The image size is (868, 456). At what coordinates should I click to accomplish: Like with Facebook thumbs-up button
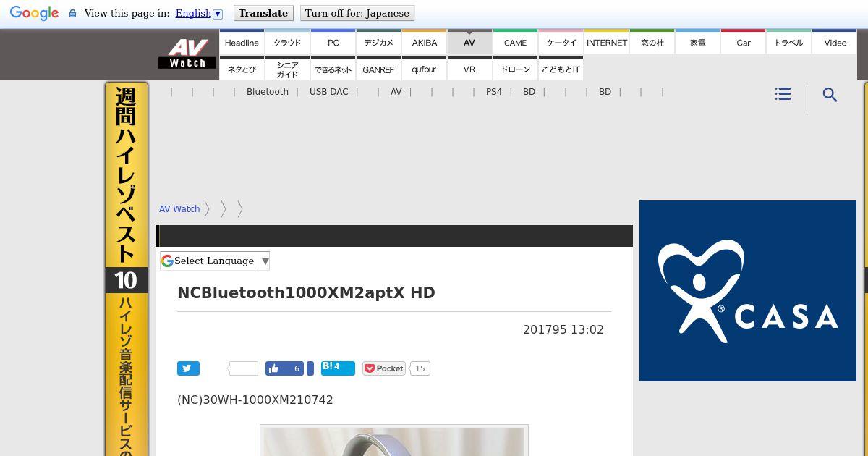[x=285, y=368]
